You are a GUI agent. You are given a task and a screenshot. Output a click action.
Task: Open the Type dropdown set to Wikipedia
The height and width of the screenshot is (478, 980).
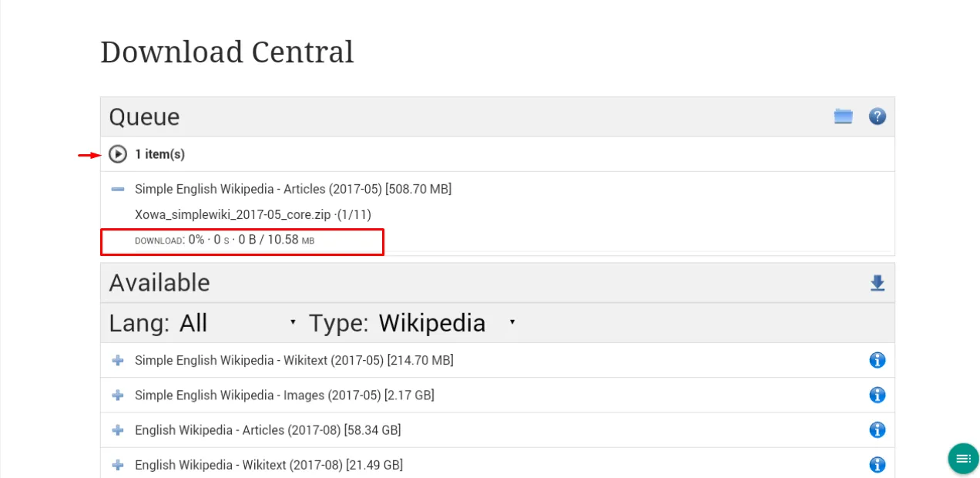point(448,322)
